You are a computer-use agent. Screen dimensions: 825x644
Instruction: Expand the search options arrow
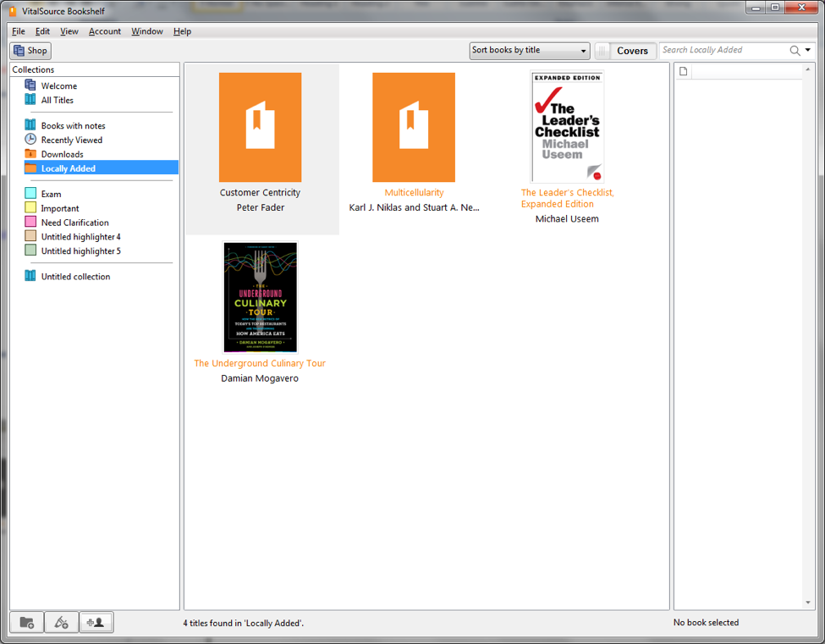coord(808,51)
